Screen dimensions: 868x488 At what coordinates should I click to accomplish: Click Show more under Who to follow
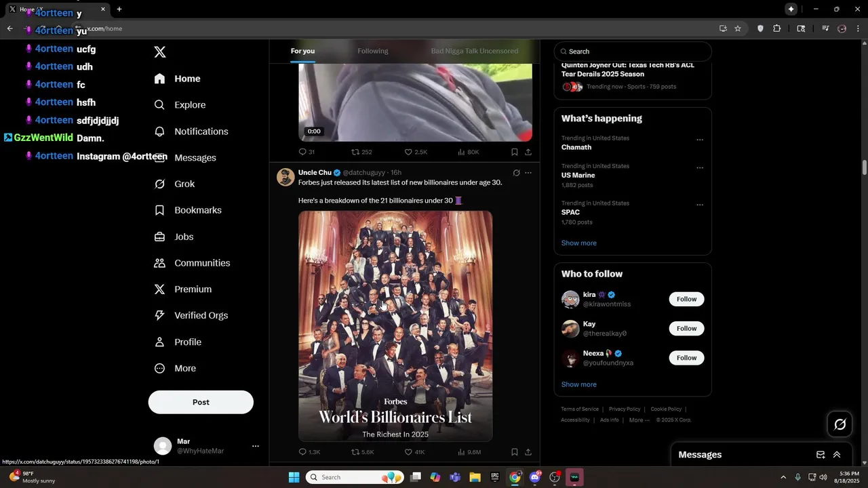pyautogui.click(x=579, y=384)
